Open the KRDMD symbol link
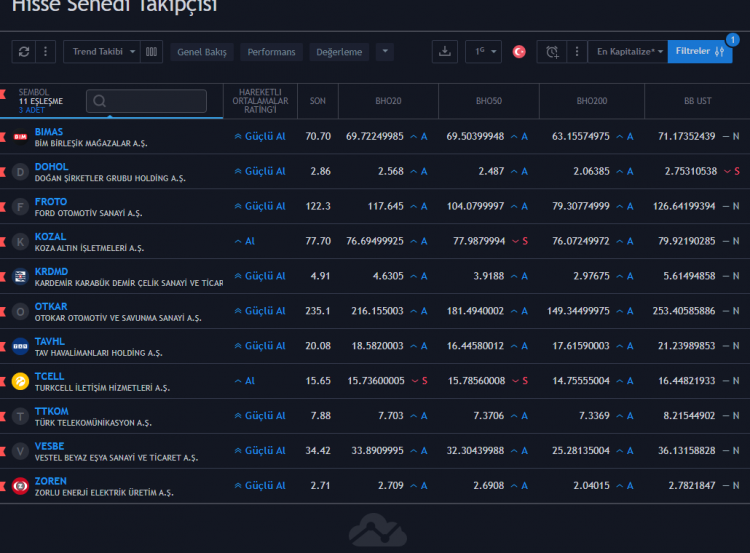The width and height of the screenshot is (750, 553). pos(51,272)
